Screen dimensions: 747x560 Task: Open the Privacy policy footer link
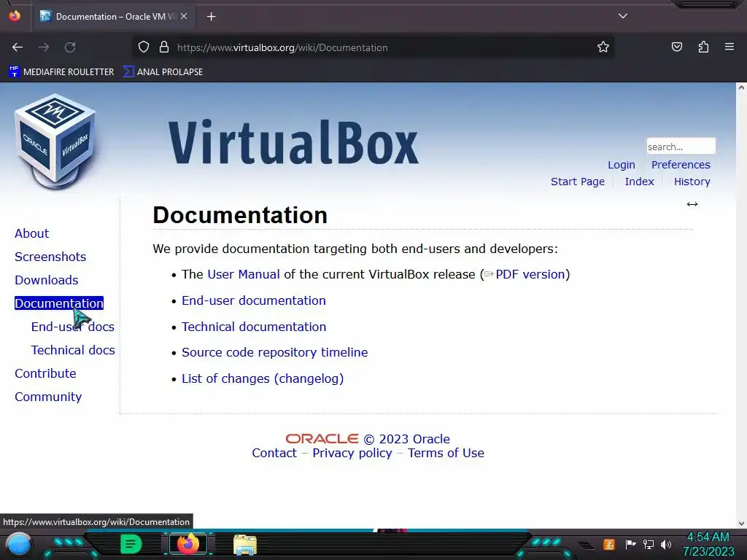352,453
